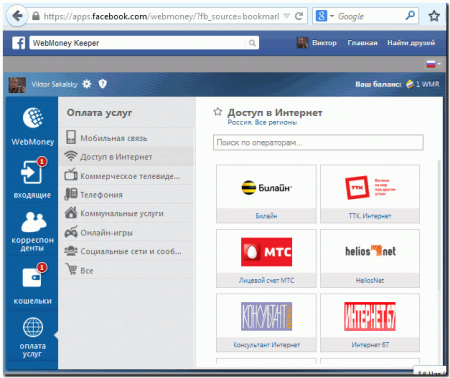Click Найти друзей link
This screenshot has height=378, width=450.
pyautogui.click(x=411, y=43)
